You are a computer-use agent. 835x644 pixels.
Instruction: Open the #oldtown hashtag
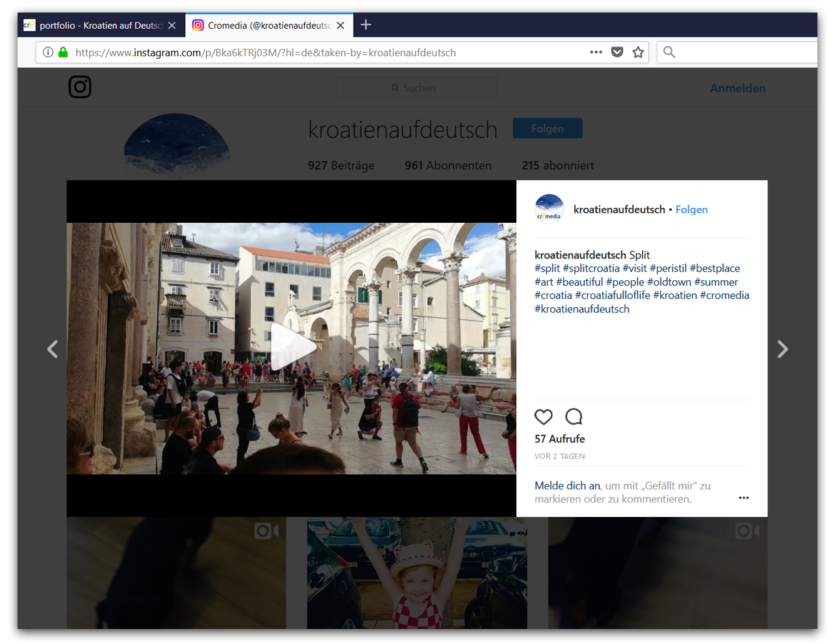click(669, 282)
